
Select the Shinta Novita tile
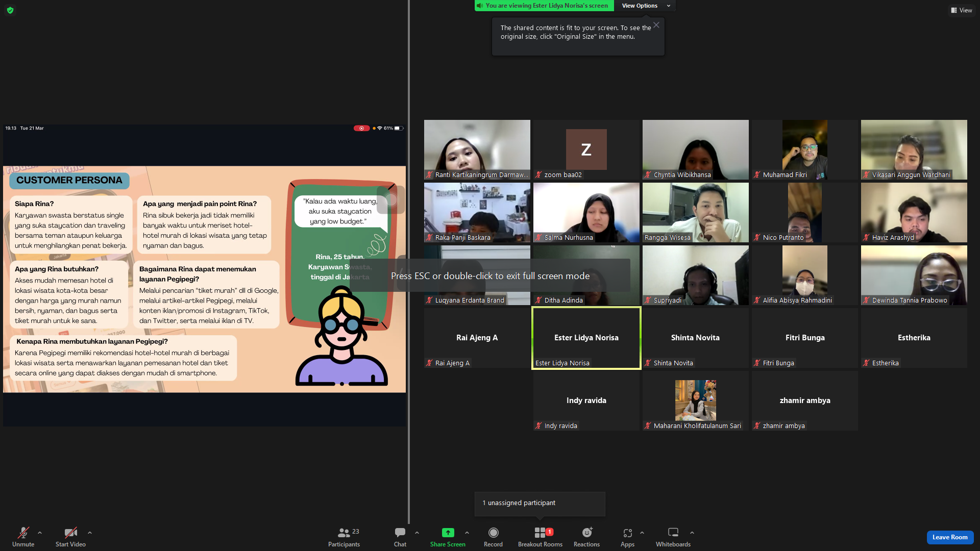pos(696,338)
